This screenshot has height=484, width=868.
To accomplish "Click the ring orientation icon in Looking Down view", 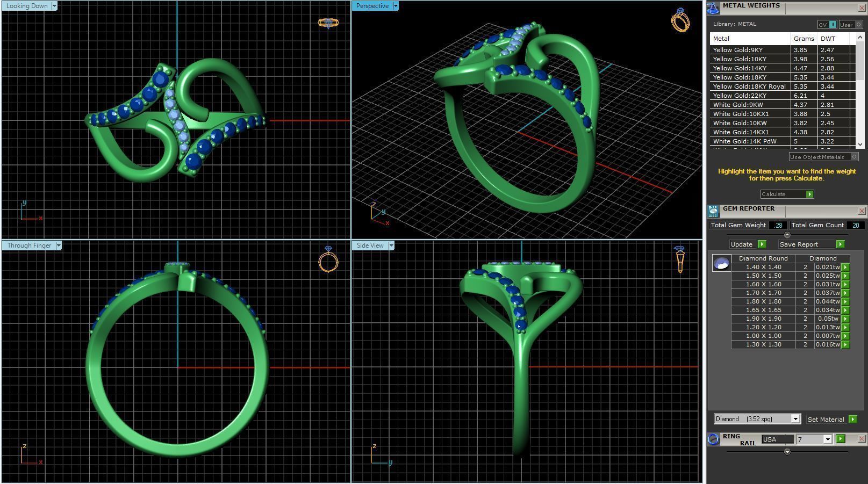I will tap(328, 23).
